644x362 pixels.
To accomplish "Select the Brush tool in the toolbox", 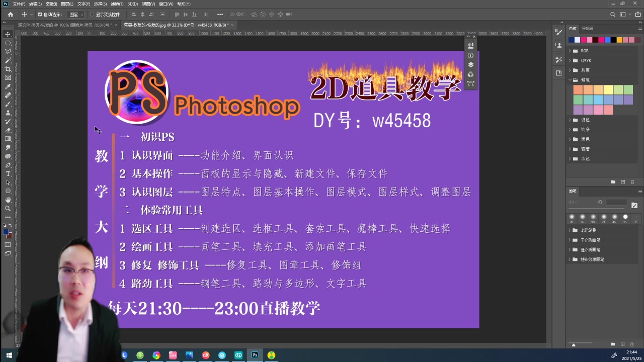I will [8, 104].
